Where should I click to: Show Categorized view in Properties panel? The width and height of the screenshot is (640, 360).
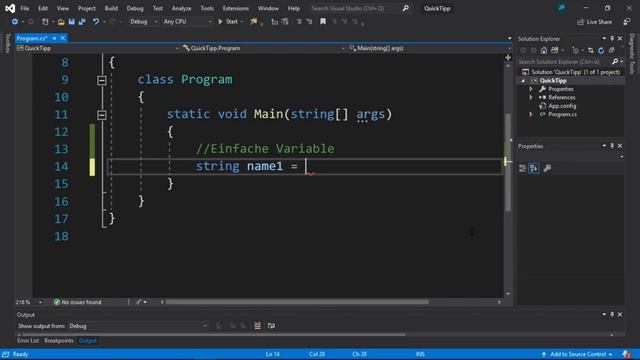522,168
